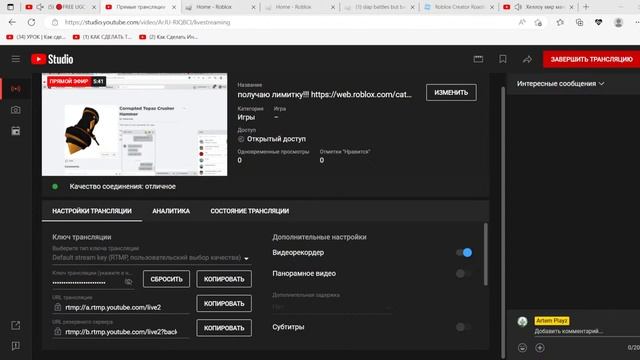Click the Сбросить stream key button
640x360 pixels.
[x=166, y=279]
